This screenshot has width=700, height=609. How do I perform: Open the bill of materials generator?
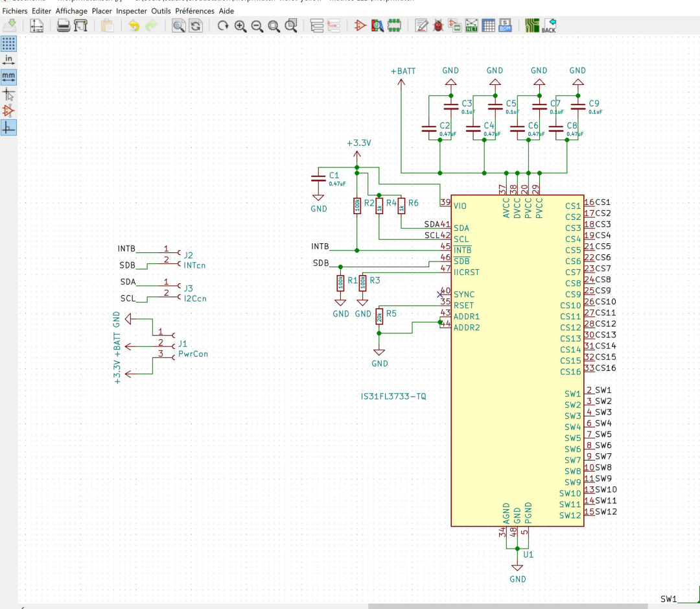tap(504, 26)
